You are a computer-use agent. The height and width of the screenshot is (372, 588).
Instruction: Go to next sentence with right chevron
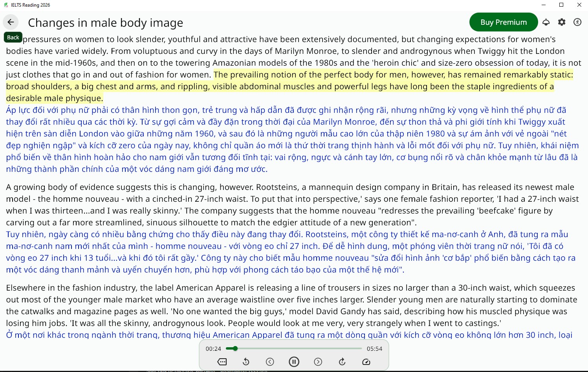tap(318, 362)
